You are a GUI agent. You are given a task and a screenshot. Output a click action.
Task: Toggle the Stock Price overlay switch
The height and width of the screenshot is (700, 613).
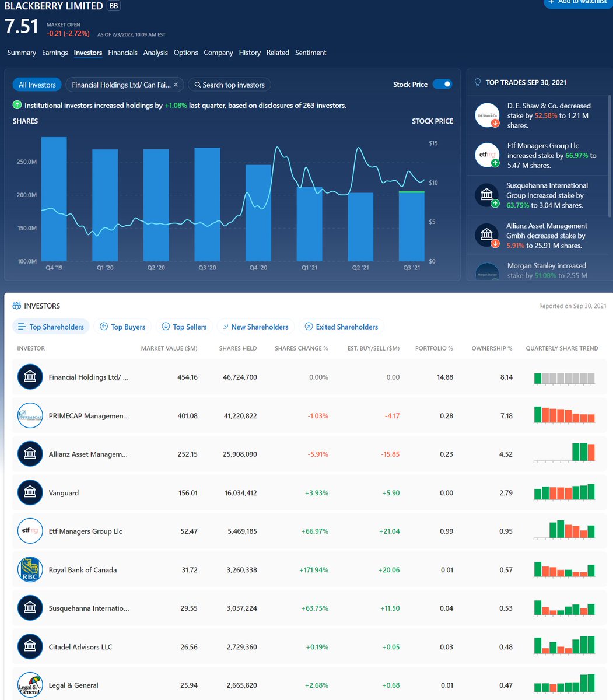(x=442, y=85)
